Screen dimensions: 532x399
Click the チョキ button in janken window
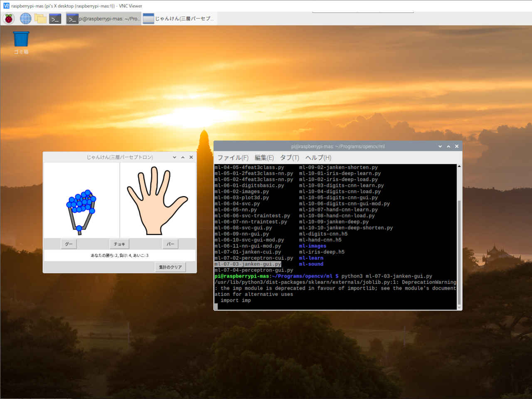(119, 244)
